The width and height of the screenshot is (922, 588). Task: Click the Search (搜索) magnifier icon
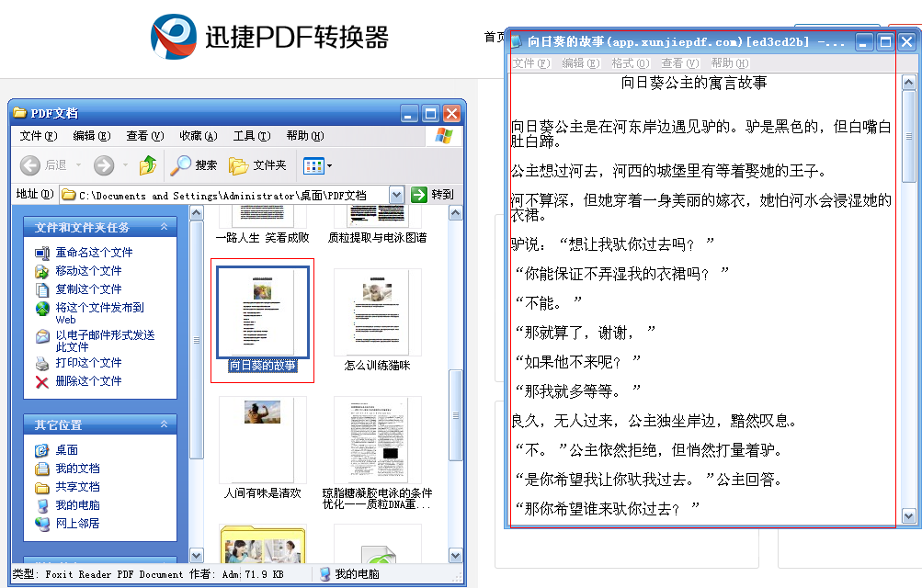[181, 165]
